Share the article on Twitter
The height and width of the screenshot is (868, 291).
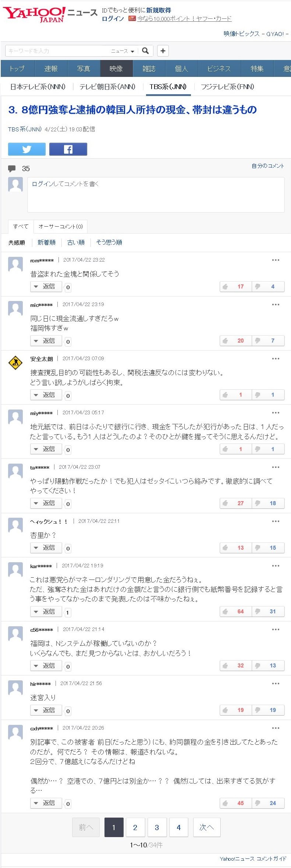[x=27, y=149]
